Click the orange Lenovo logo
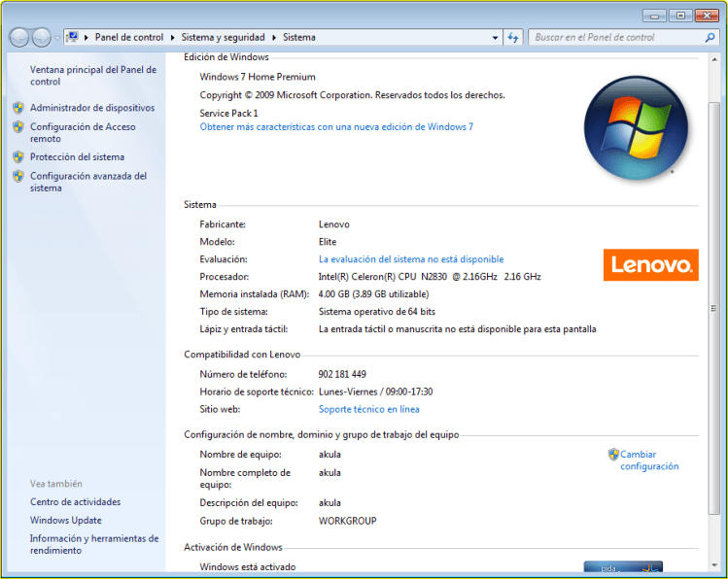The image size is (728, 579). pyautogui.click(x=651, y=265)
